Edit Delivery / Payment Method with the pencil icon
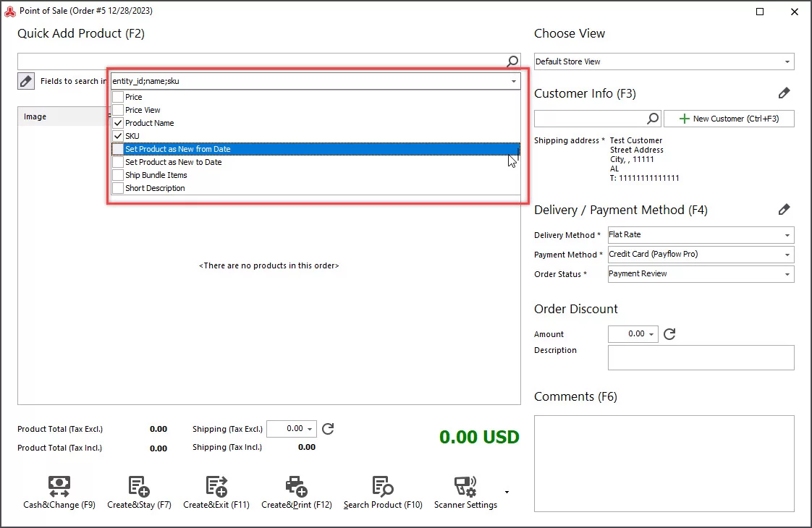Viewport: 812px width, 528px height. pyautogui.click(x=784, y=210)
